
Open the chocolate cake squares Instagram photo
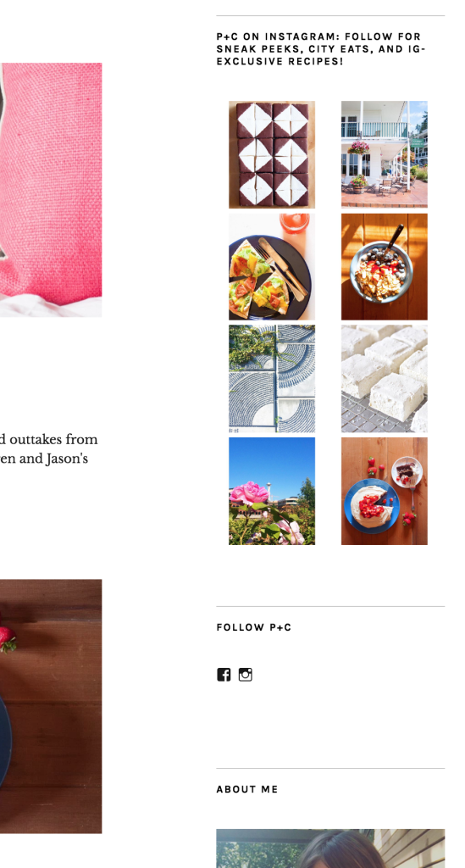click(272, 154)
